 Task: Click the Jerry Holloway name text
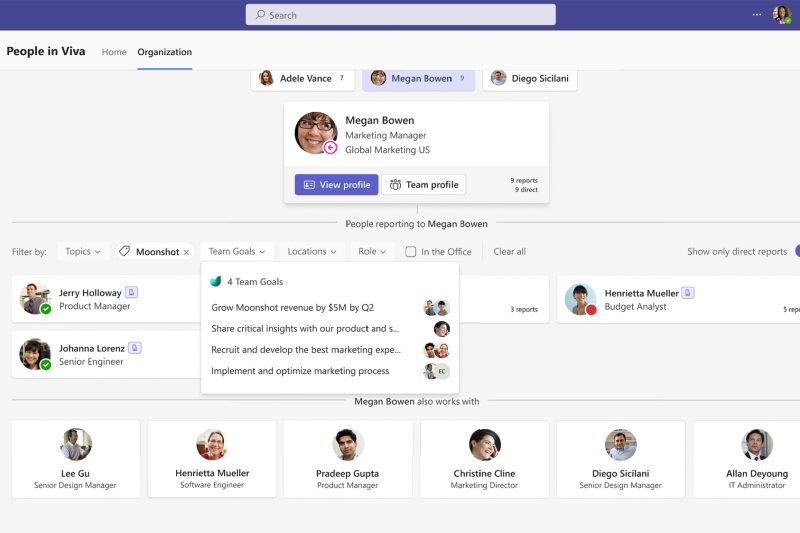(90, 293)
